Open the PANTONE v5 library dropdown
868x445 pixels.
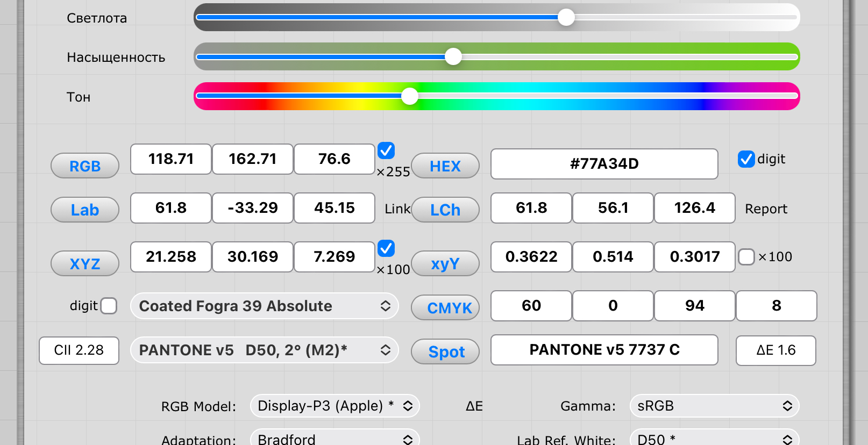(x=264, y=350)
